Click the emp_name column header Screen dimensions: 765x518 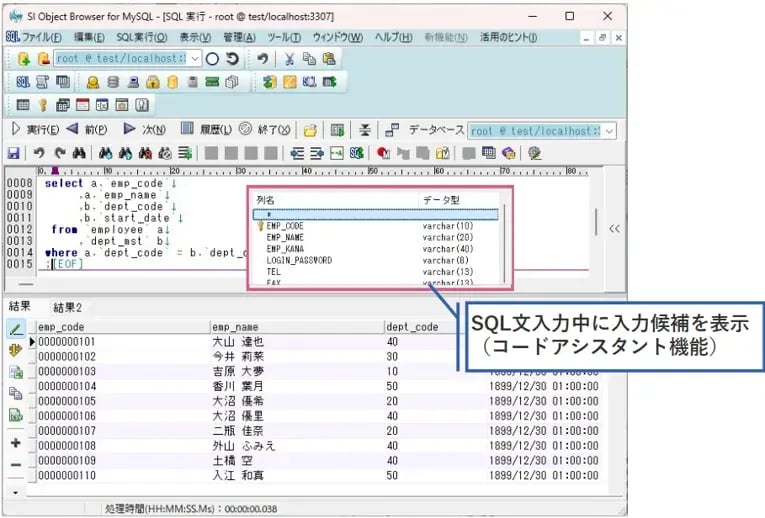(235, 326)
